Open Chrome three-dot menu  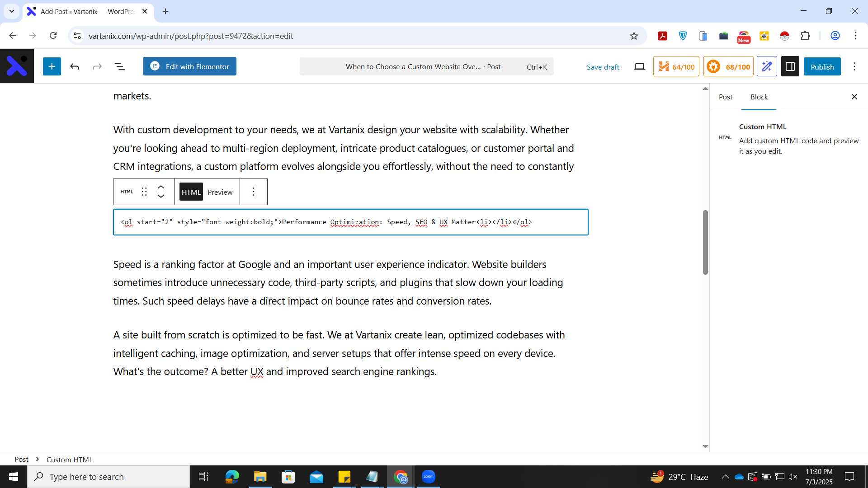[855, 36]
